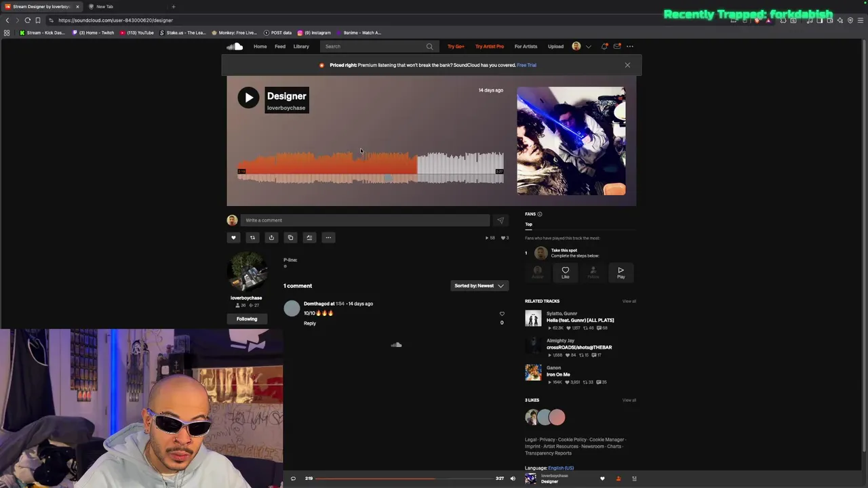Open the track More actions menu

[328, 238]
